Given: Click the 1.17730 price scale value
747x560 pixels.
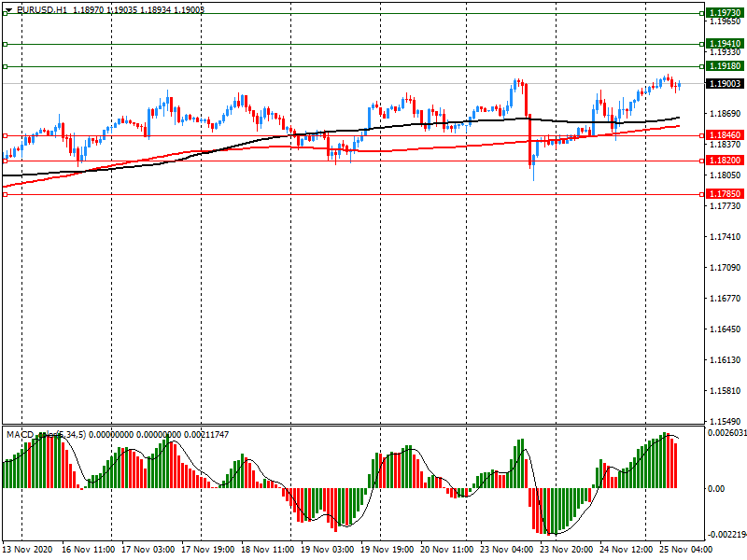Looking at the screenshot, I should pyautogui.click(x=726, y=206).
